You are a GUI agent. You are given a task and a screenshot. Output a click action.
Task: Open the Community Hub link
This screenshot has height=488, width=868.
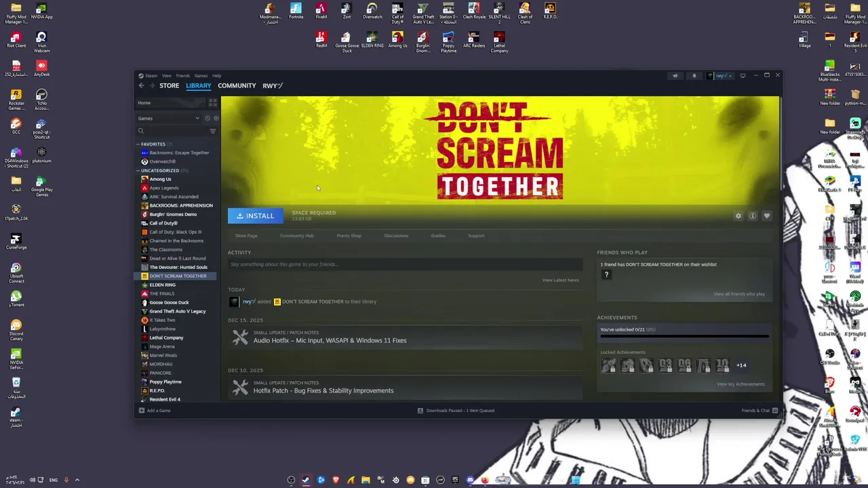[x=296, y=236]
